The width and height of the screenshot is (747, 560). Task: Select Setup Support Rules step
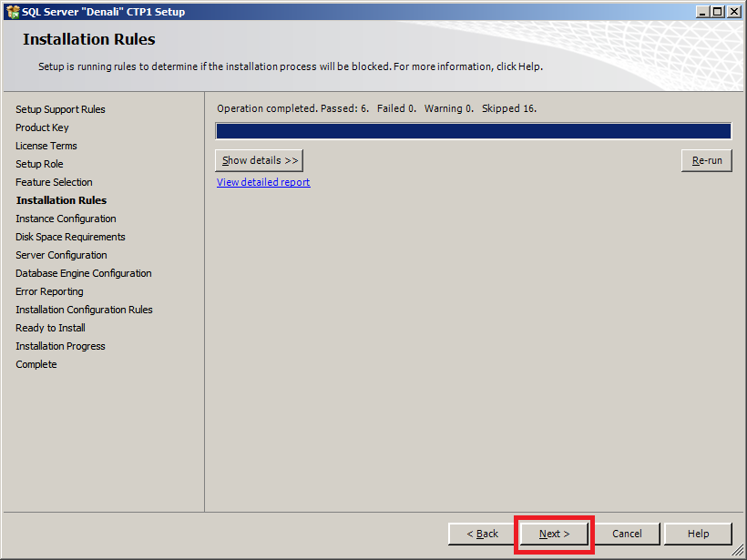pos(60,109)
